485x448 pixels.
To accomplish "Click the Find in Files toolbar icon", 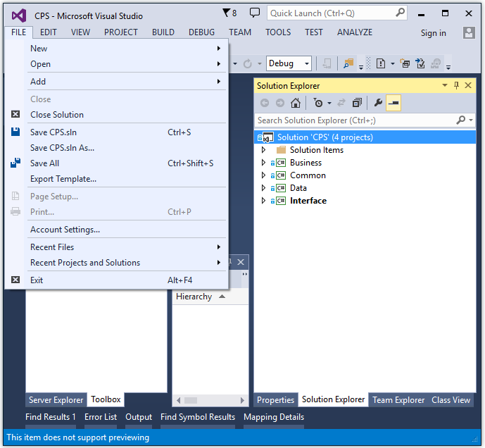I will (x=348, y=63).
